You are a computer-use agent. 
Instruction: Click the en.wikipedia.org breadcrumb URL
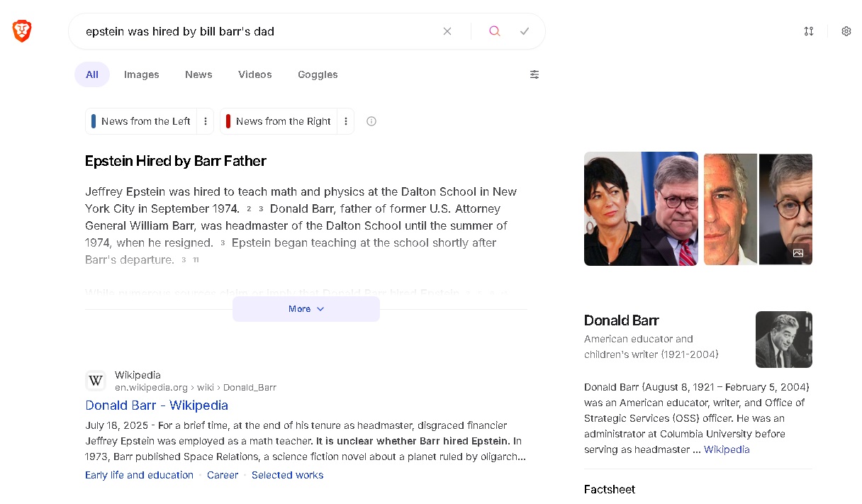(x=196, y=388)
